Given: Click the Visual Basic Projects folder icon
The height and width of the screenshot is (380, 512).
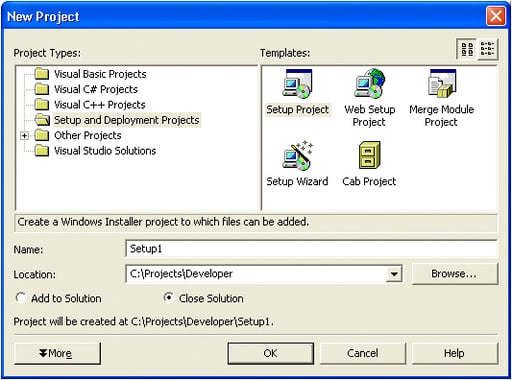Looking at the screenshot, I should 42,74.
